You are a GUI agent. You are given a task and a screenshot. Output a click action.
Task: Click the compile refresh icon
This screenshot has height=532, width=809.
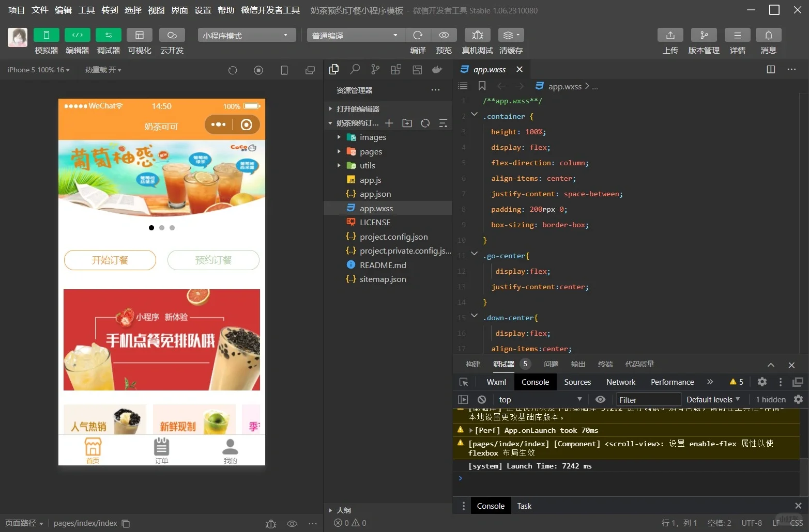coord(418,35)
